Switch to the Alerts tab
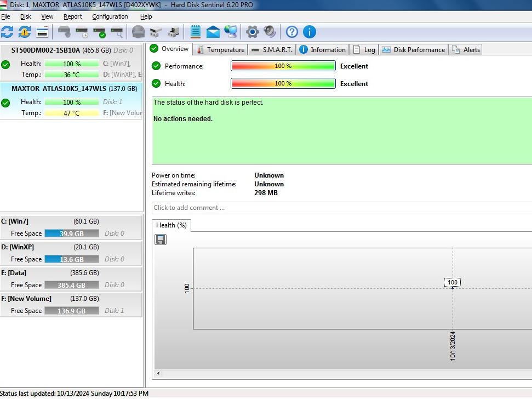This screenshot has height=399, width=532. tap(466, 50)
